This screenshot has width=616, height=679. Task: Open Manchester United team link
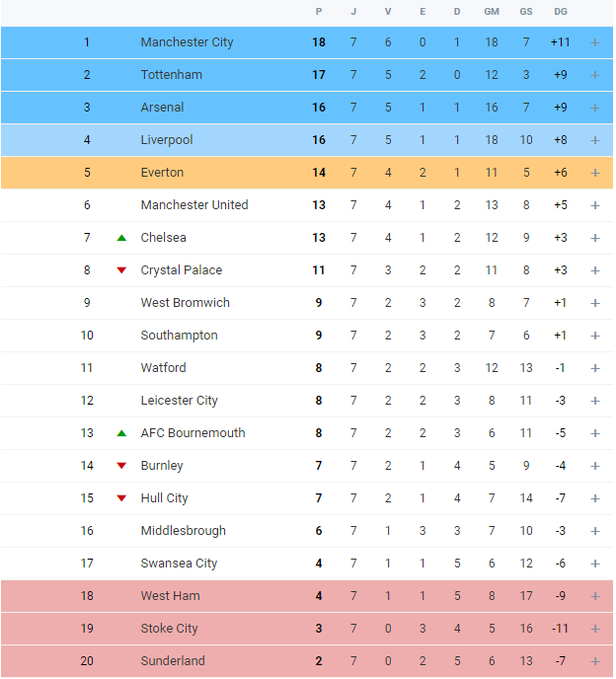(x=194, y=204)
